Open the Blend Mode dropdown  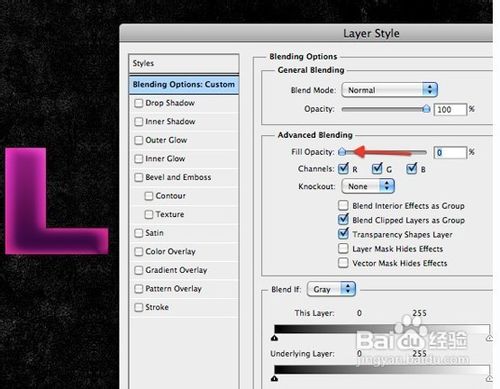[x=389, y=90]
